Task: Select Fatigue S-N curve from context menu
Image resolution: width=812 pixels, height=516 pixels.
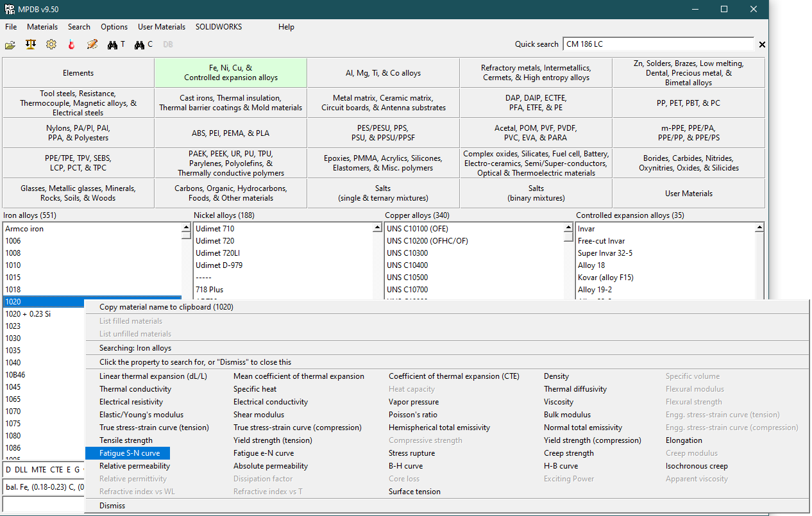Action: [130, 453]
